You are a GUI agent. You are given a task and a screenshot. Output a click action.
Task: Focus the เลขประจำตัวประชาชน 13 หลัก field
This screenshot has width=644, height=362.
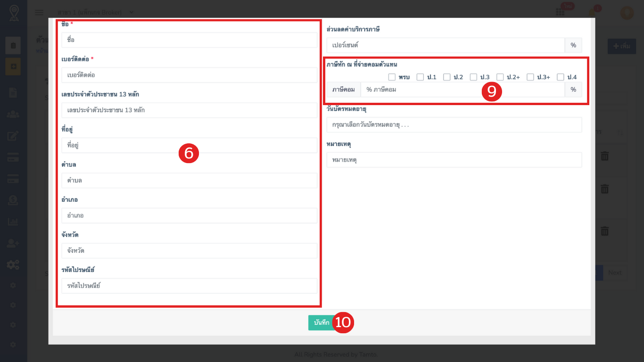pyautogui.click(x=190, y=110)
